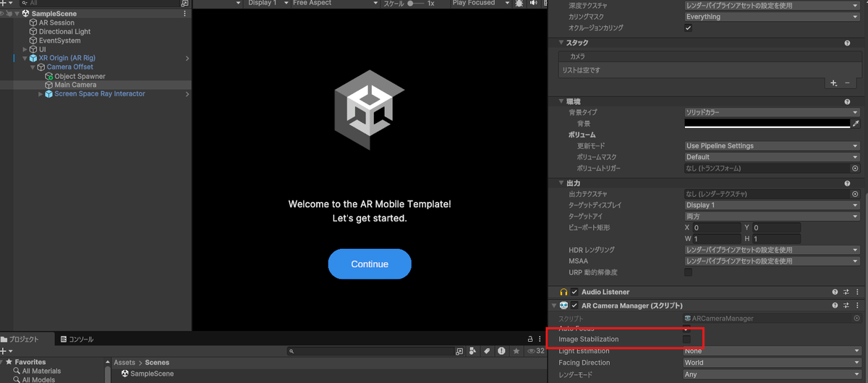
Task: Open preset settings for Audio Listener
Action: (846, 292)
